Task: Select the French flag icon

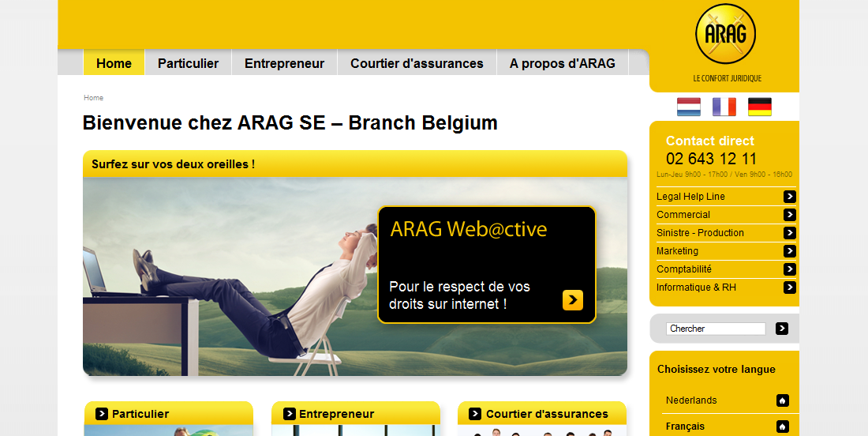Action: tap(724, 107)
